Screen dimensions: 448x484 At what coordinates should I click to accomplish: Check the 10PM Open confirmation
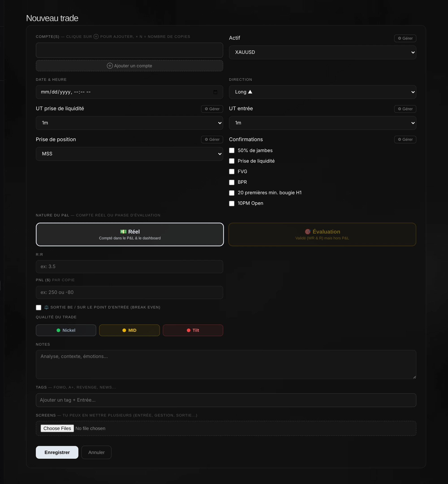(x=232, y=203)
